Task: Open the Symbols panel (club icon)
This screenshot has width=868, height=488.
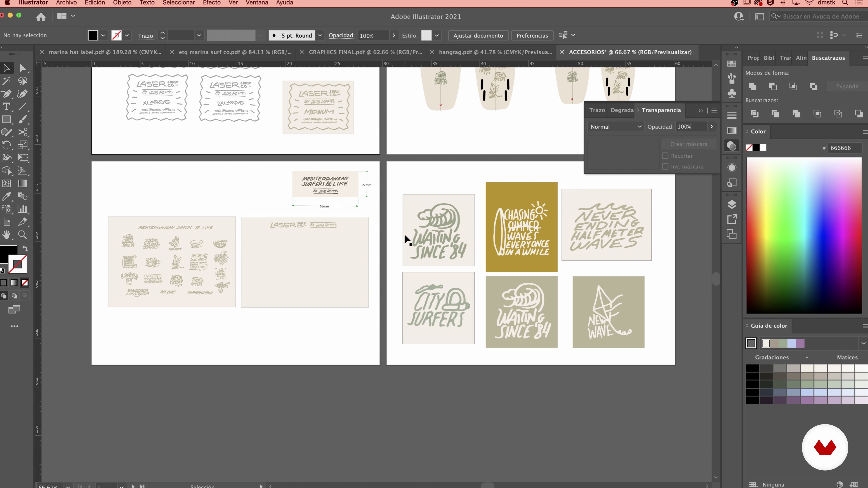Action: 731,93
